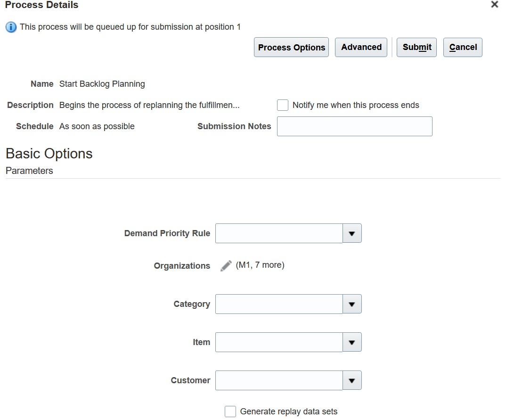Expand the Item dropdown list
The width and height of the screenshot is (506, 420).
click(x=352, y=342)
